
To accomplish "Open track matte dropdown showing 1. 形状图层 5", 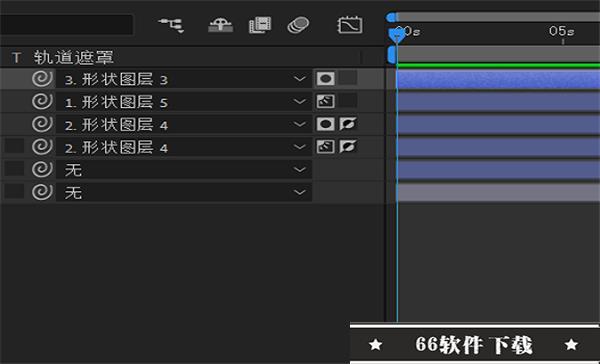I will 184,102.
